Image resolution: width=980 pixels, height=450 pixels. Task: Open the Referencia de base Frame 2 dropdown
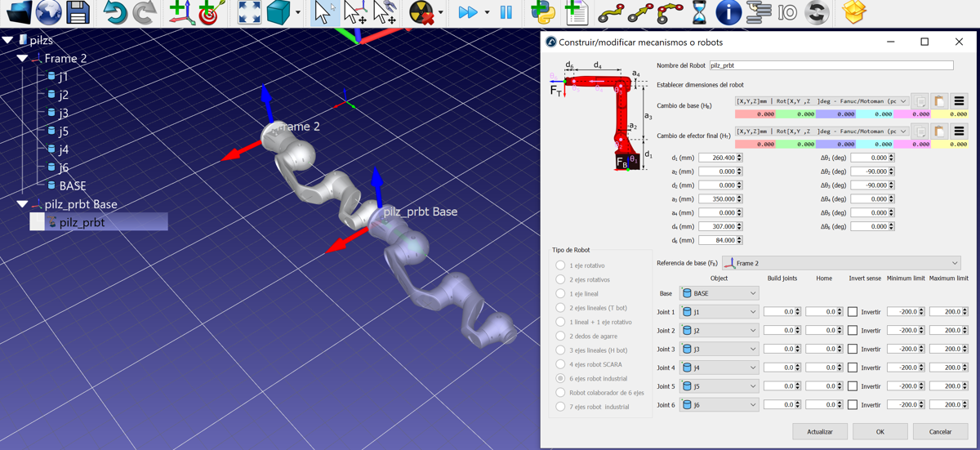click(841, 263)
